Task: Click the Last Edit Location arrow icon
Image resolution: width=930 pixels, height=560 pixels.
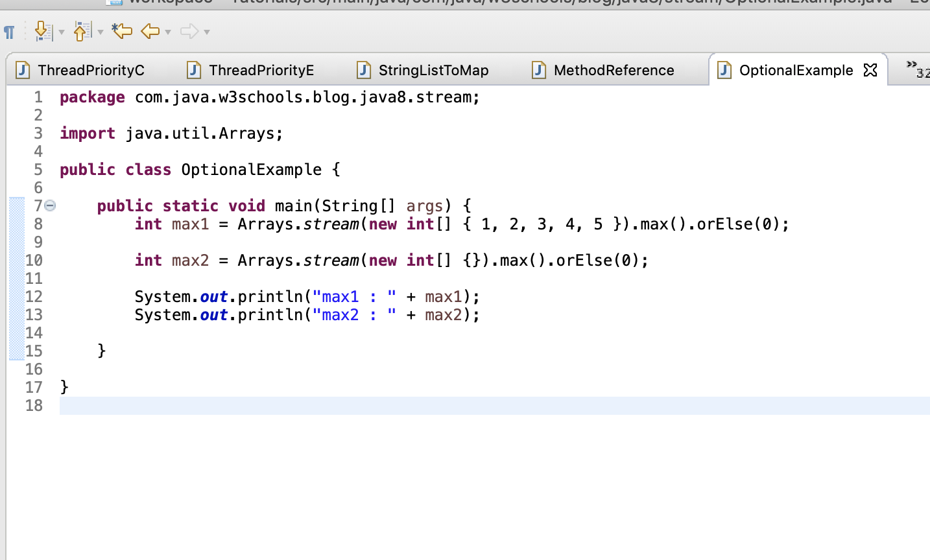Action: (123, 30)
